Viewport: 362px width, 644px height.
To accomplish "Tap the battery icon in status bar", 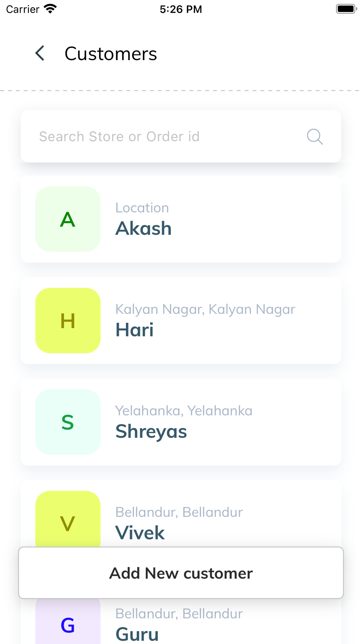I will coord(346,9).
